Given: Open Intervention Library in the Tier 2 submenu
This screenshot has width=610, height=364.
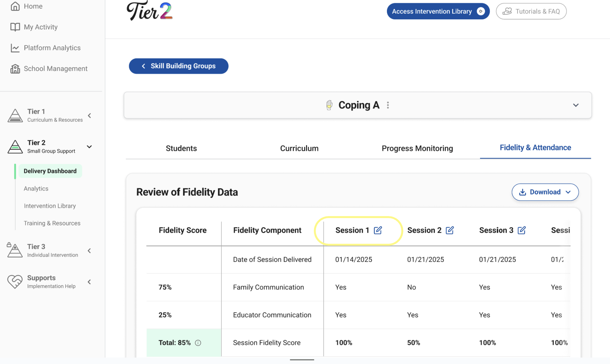Looking at the screenshot, I should 50,206.
